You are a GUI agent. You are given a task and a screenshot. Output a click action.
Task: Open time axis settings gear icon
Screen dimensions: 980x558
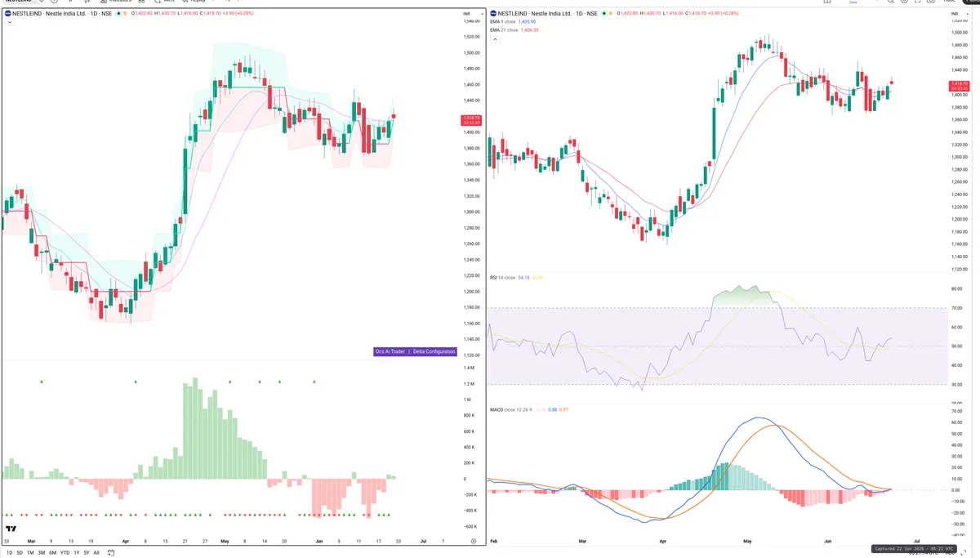tap(473, 541)
